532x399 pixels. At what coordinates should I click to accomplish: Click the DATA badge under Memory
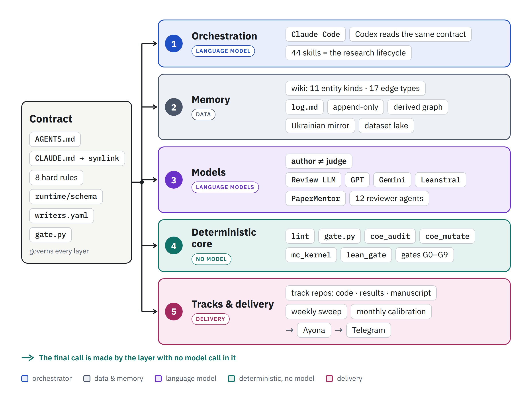pos(203,114)
